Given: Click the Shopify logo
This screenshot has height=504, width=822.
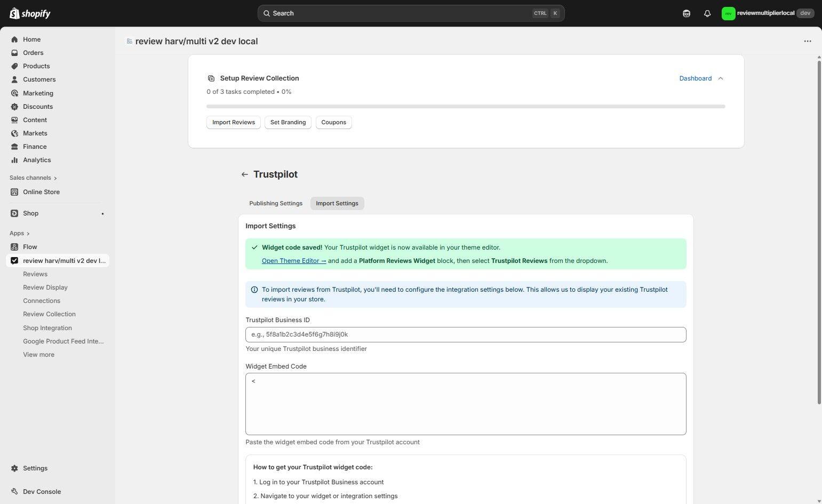Looking at the screenshot, I should pos(30,13).
